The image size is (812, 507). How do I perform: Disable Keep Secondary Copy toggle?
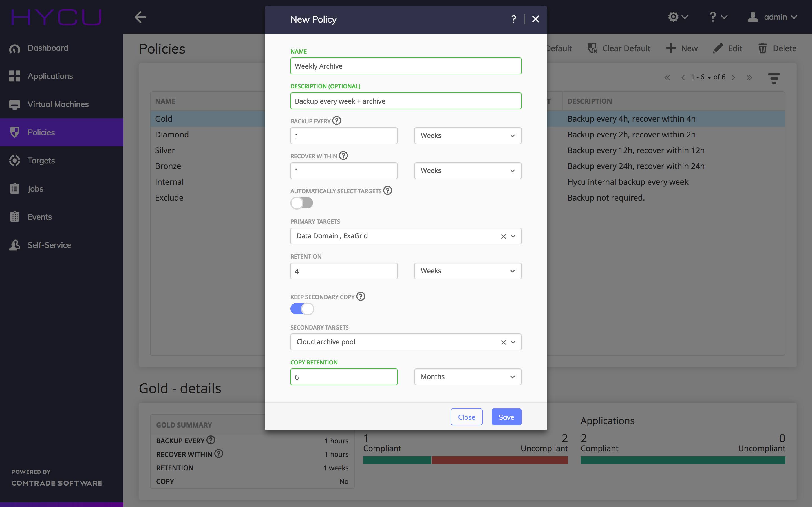[x=302, y=309]
